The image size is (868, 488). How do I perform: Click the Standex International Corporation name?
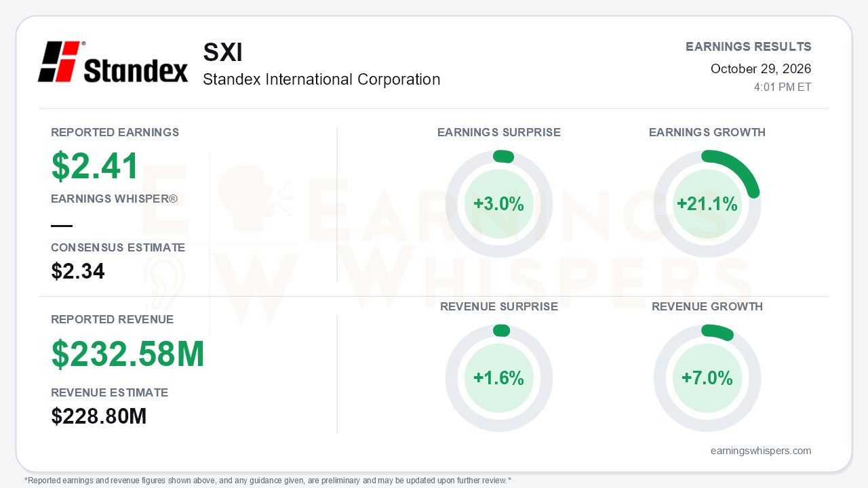pos(321,79)
